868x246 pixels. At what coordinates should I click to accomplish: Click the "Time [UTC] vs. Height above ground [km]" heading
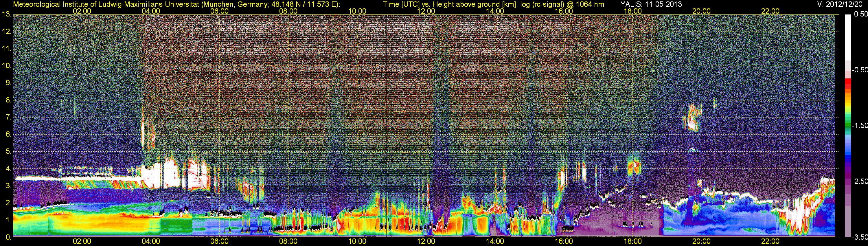(449, 4)
